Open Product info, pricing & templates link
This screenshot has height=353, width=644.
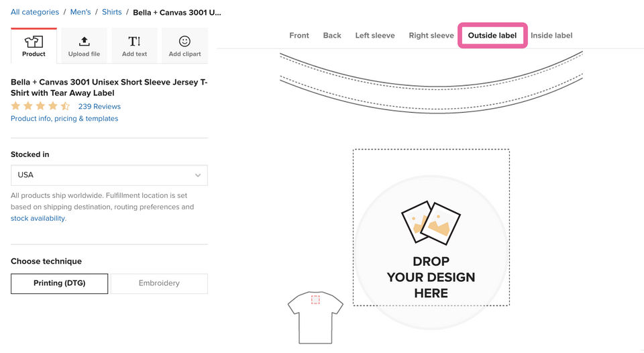tap(64, 118)
